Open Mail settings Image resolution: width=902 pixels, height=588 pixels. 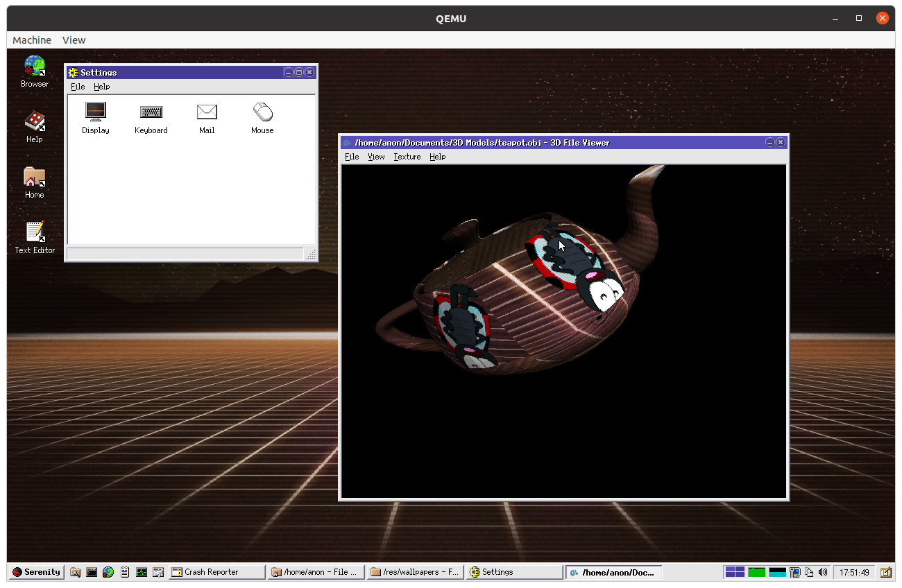coord(207,114)
